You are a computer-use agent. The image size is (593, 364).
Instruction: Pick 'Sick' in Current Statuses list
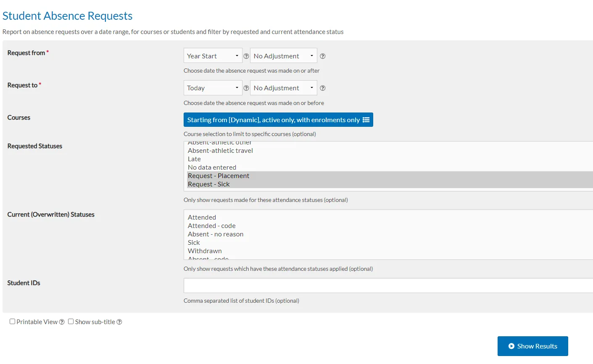tap(390, 243)
